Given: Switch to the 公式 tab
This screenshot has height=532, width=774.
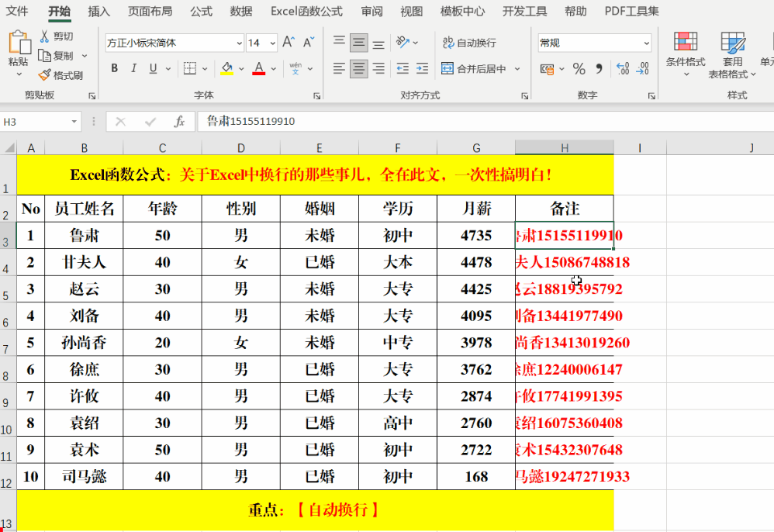Looking at the screenshot, I should [202, 11].
